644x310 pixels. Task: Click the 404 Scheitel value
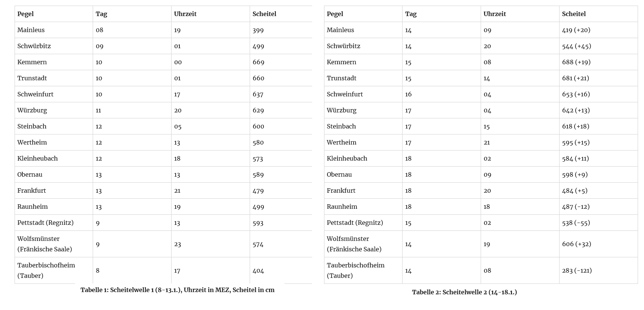click(x=258, y=270)
